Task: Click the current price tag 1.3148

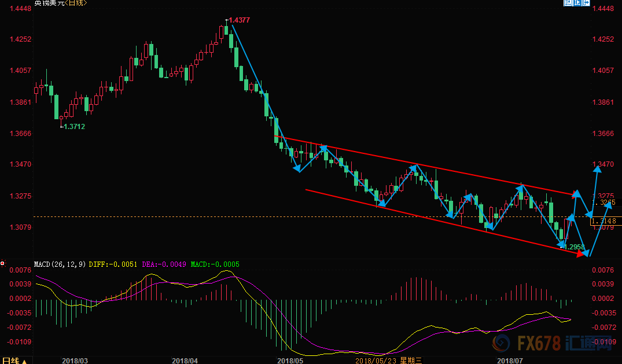Action: (x=603, y=220)
